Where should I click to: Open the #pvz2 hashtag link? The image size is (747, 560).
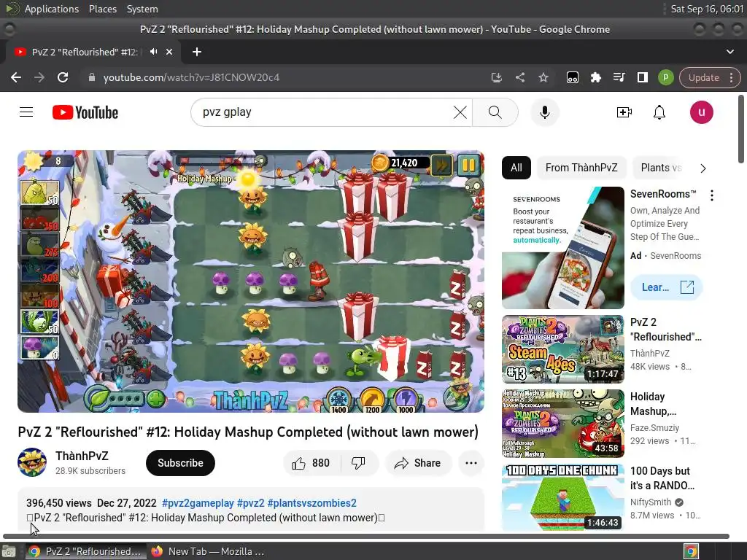[251, 503]
